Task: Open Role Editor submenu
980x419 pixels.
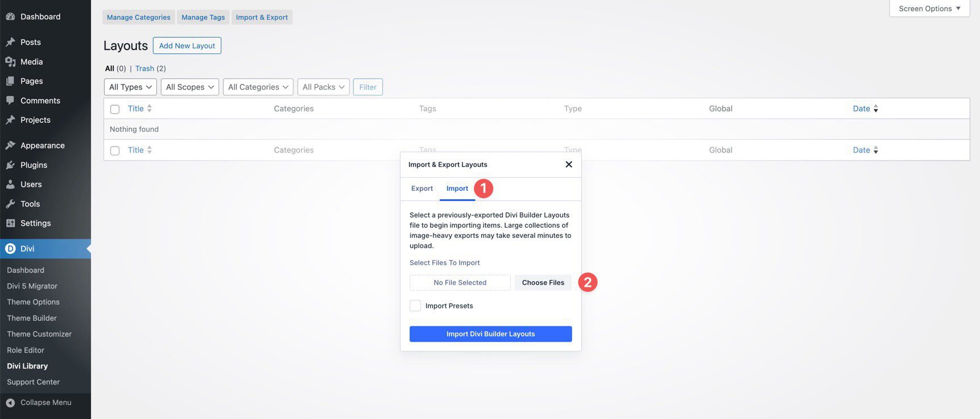Action: [x=26, y=350]
